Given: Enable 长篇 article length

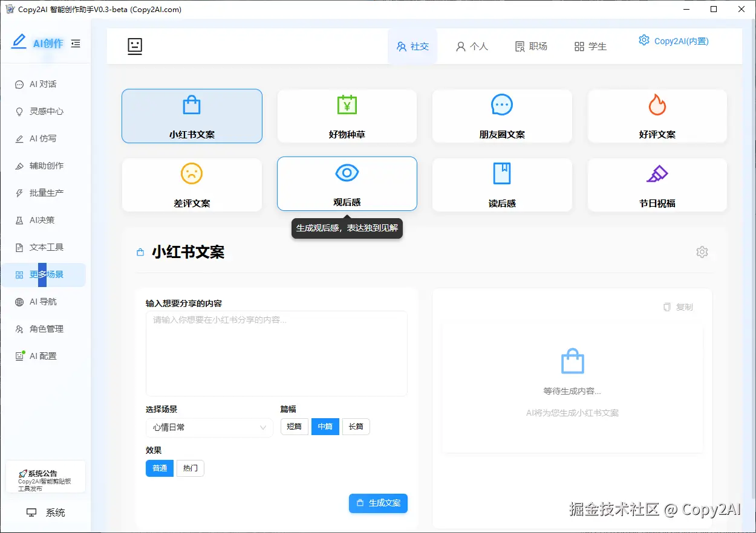Looking at the screenshot, I should click(356, 426).
